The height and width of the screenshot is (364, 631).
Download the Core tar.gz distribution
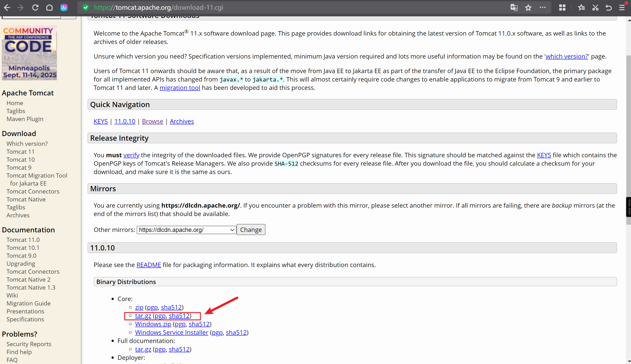coord(143,316)
